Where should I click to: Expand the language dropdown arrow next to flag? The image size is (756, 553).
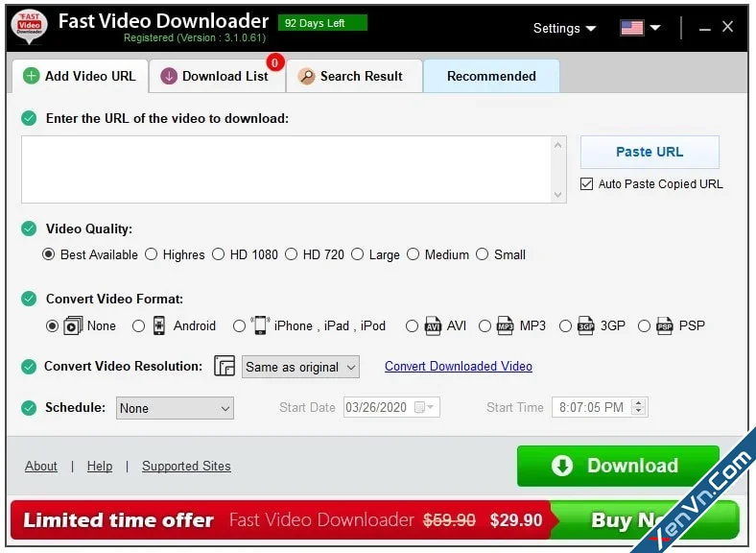654,28
